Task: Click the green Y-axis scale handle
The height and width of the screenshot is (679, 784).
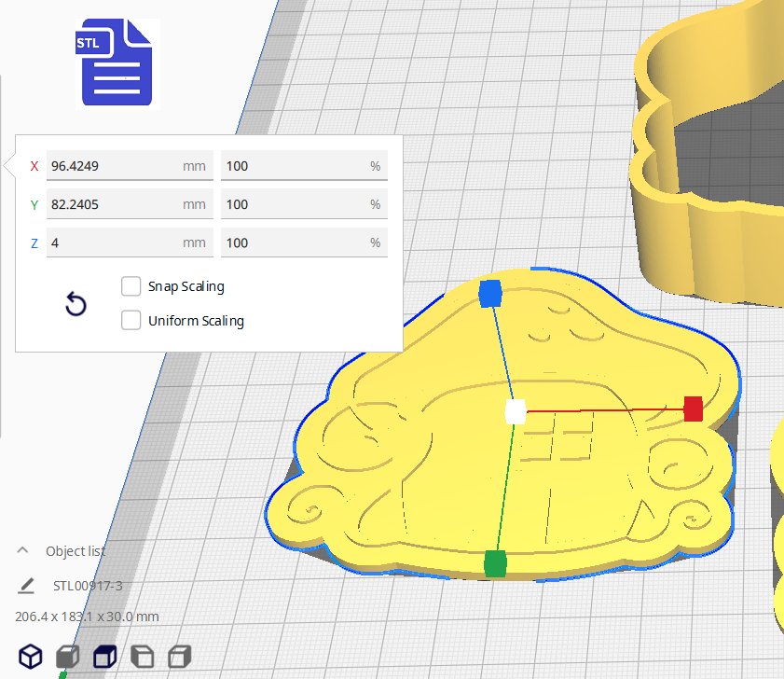Action: tap(495, 563)
